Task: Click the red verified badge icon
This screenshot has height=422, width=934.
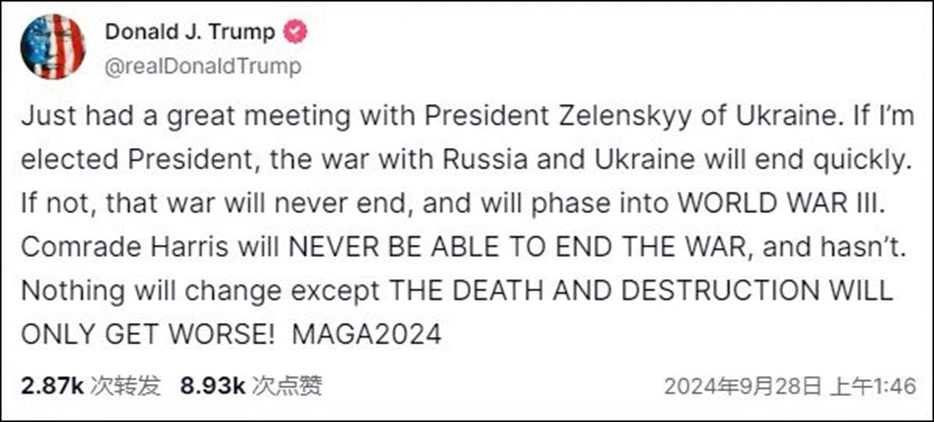Action: [296, 33]
